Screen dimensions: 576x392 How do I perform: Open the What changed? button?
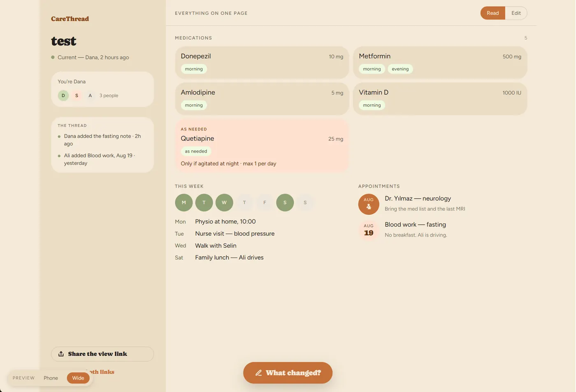[x=288, y=373]
